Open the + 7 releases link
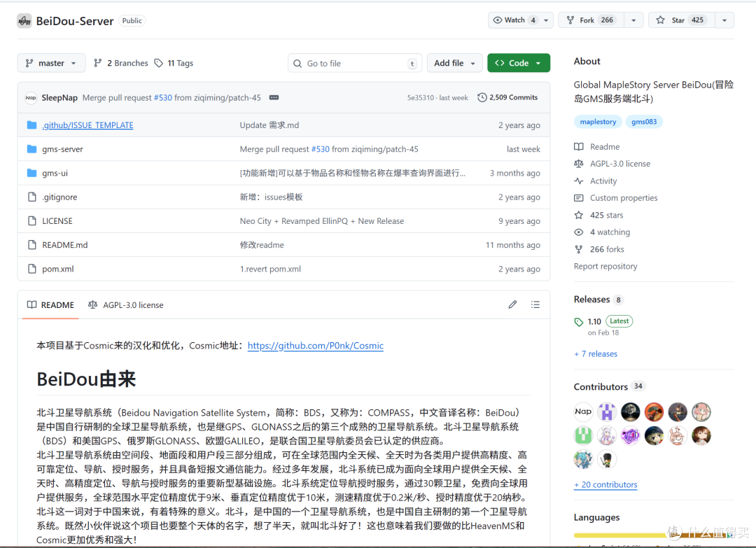The width and height of the screenshot is (756, 548). (x=596, y=353)
